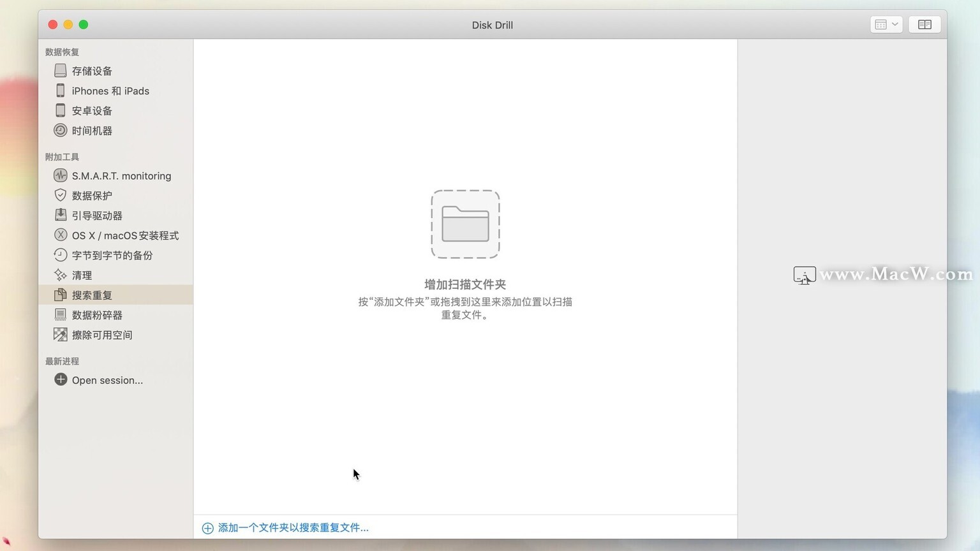Select 清理 in the sidebar
The width and height of the screenshot is (980, 551).
(115, 275)
